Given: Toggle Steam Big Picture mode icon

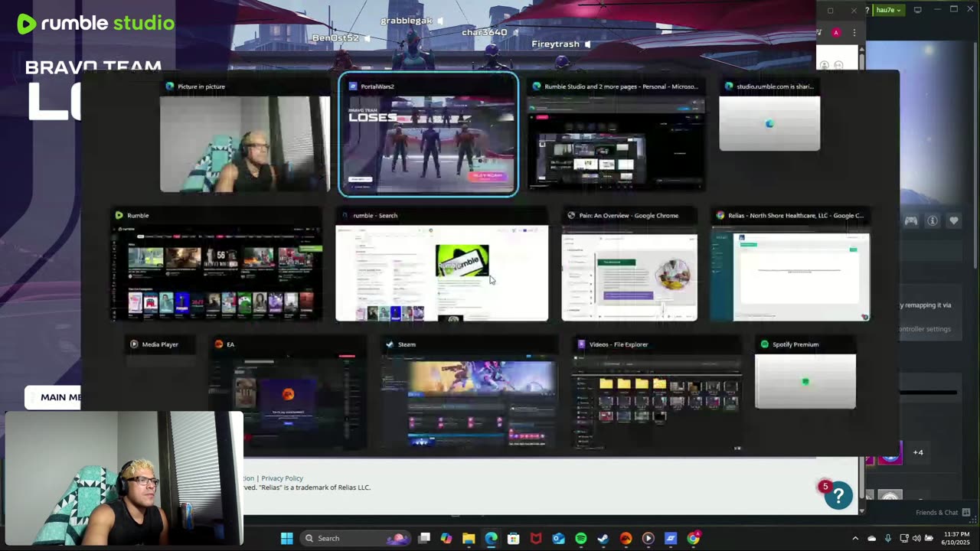Looking at the screenshot, I should (x=917, y=10).
